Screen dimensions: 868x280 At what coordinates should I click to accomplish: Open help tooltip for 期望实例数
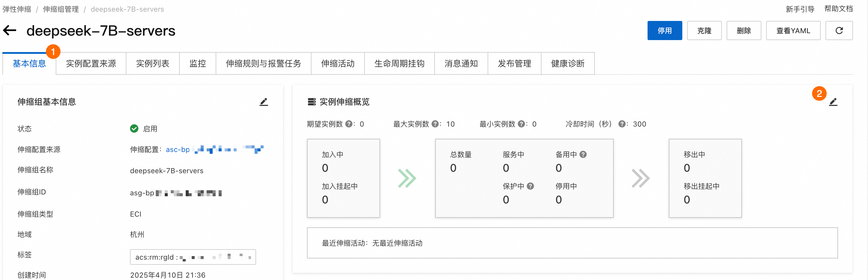(349, 124)
